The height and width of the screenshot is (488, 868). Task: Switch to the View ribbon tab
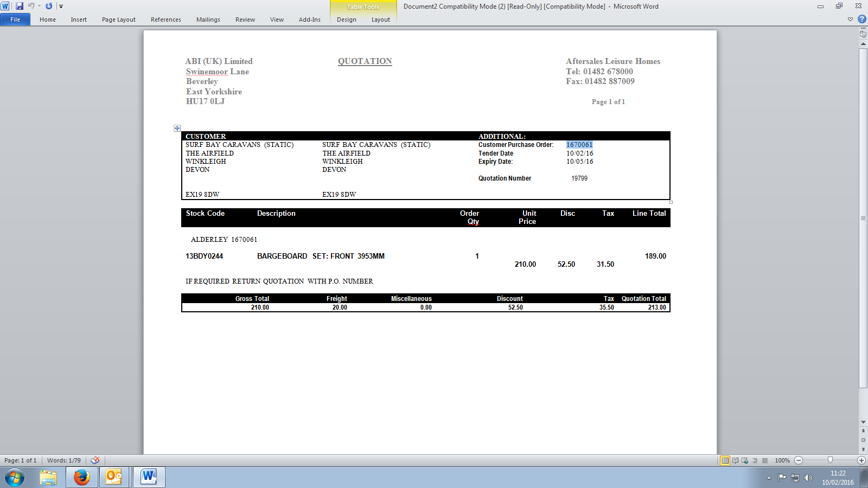277,20
